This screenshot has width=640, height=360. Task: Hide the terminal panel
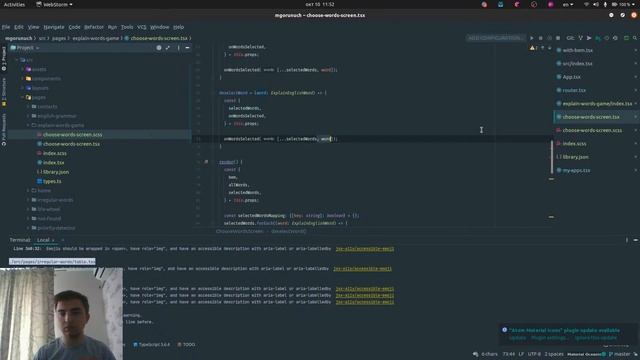point(636,240)
